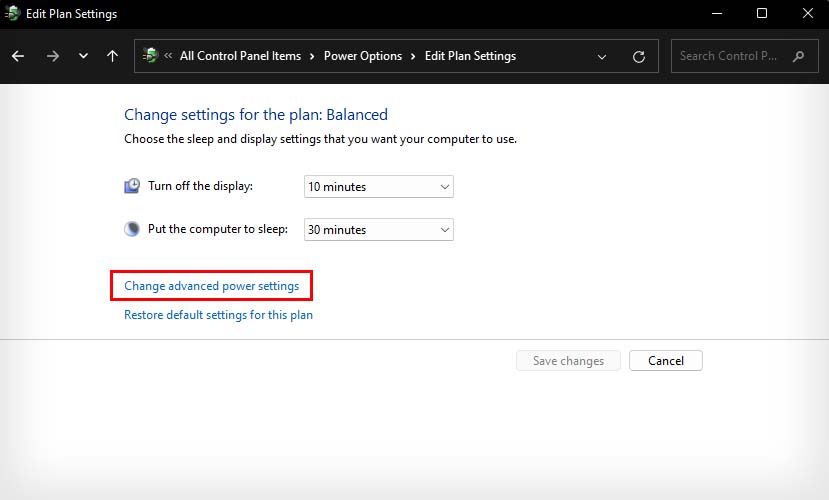Image resolution: width=829 pixels, height=500 pixels.
Task: Click the double chevron before All Control Panel Items
Action: pos(168,55)
